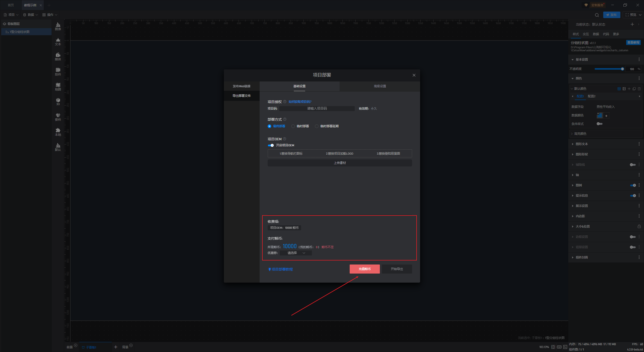Click the search magnifier icon in top bar
The image size is (644, 352).
pos(597,15)
